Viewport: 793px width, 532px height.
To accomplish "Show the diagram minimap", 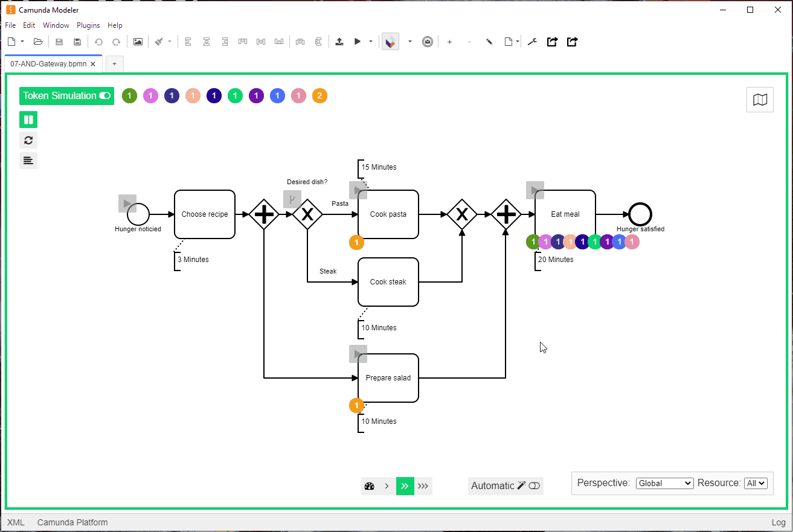I will (760, 99).
